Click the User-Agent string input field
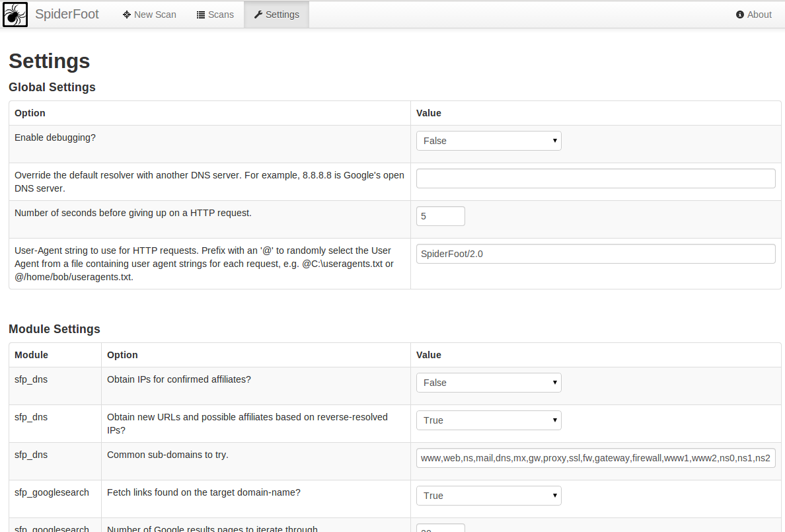Viewport: 785px width, 532px height. pos(595,254)
